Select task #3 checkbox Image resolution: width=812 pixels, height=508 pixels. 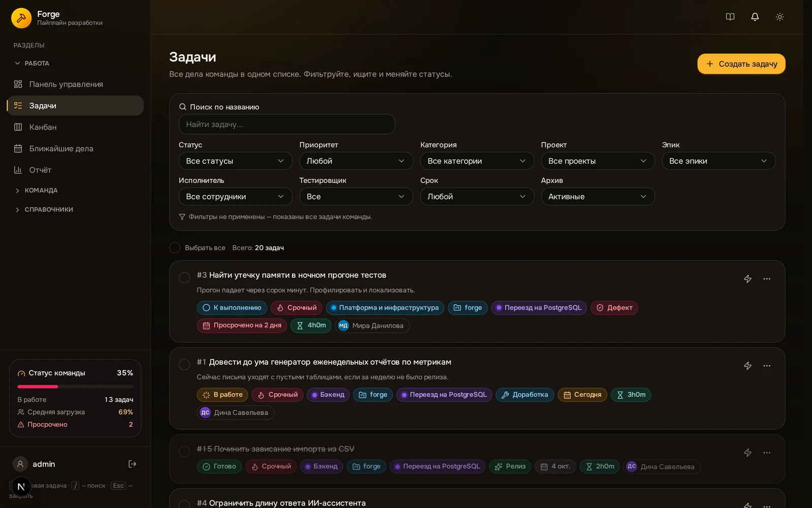184,277
